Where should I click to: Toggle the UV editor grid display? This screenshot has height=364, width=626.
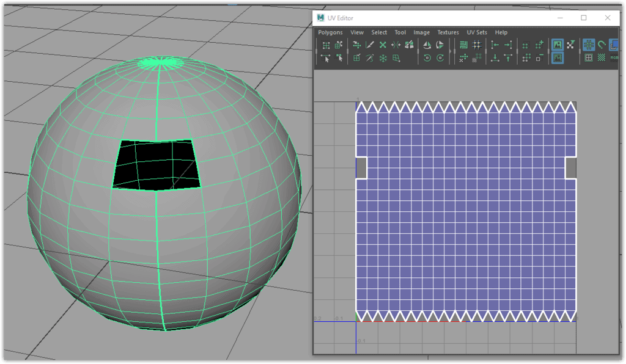[589, 45]
